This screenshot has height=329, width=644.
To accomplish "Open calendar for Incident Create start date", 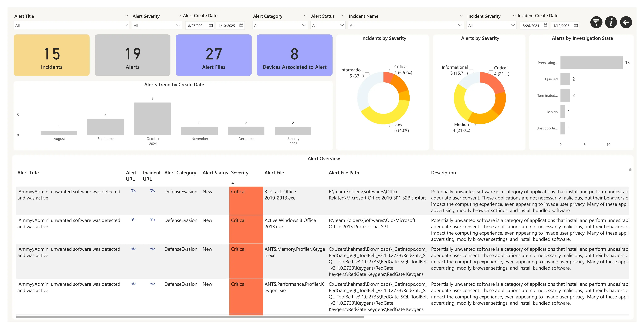I will click(545, 25).
